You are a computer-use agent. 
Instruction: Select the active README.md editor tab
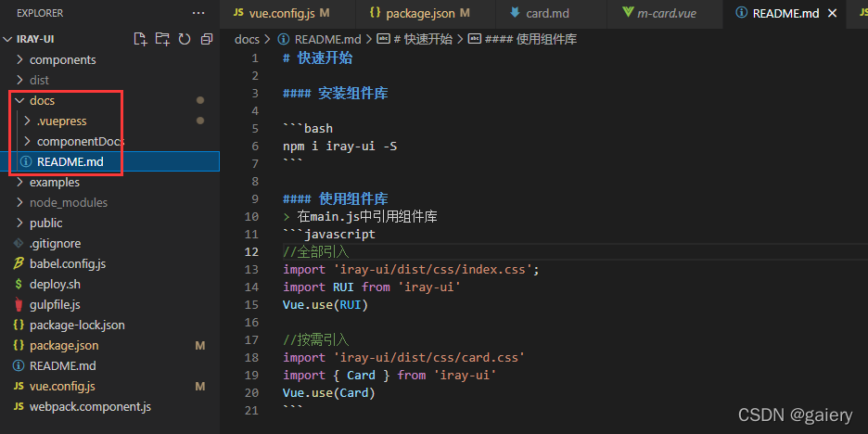point(786,13)
